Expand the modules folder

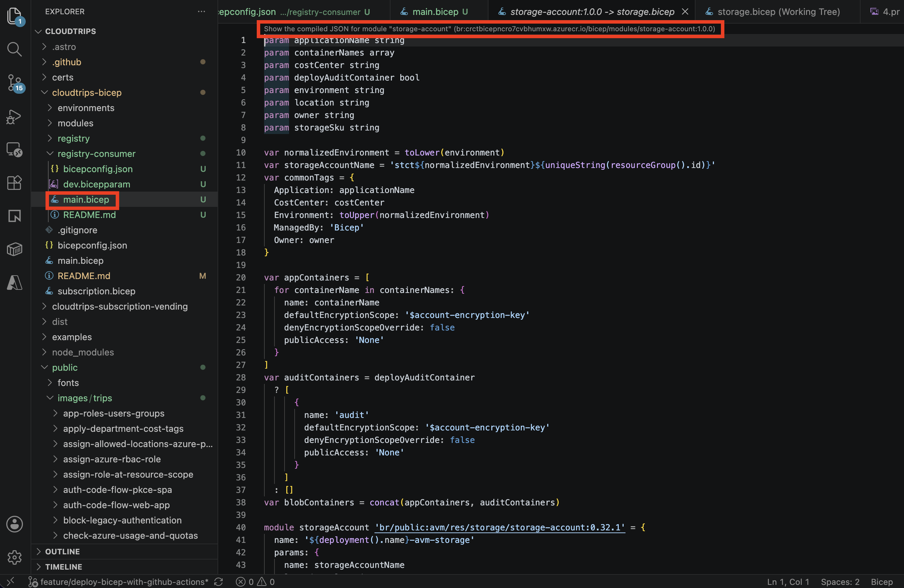point(75,123)
